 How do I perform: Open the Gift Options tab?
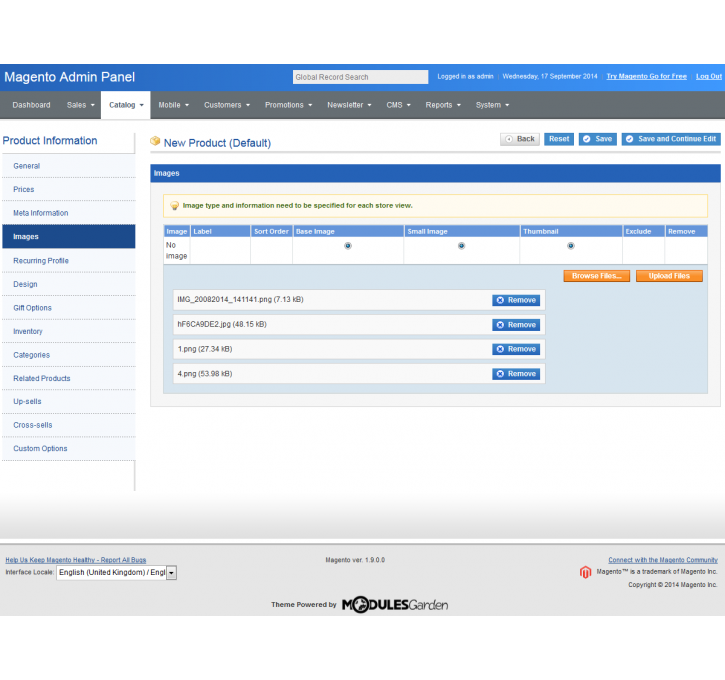(x=69, y=308)
